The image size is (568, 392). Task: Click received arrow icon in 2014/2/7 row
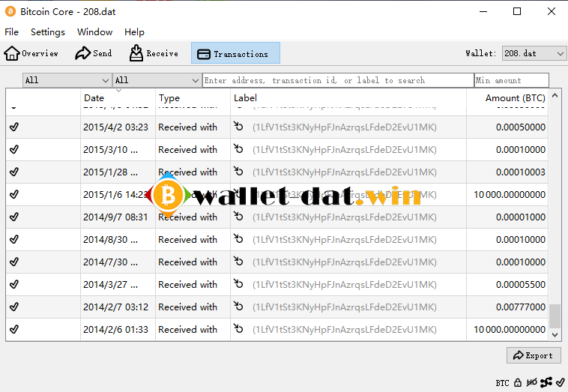click(238, 306)
